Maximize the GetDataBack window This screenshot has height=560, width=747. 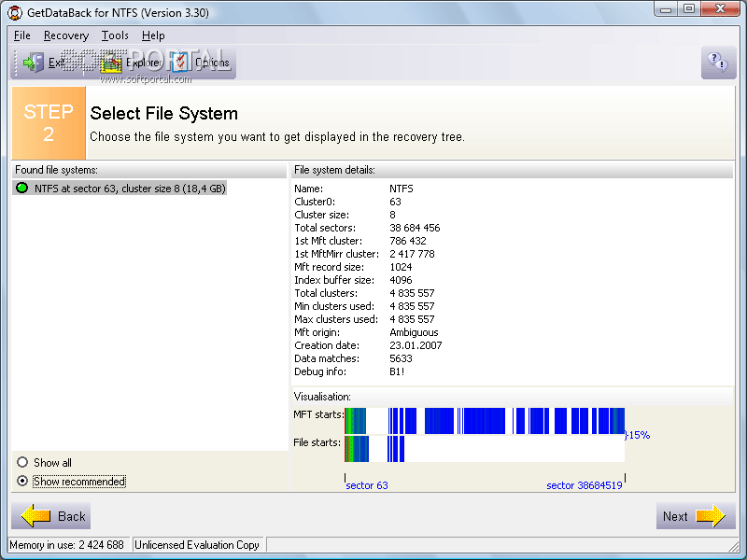[x=688, y=9]
